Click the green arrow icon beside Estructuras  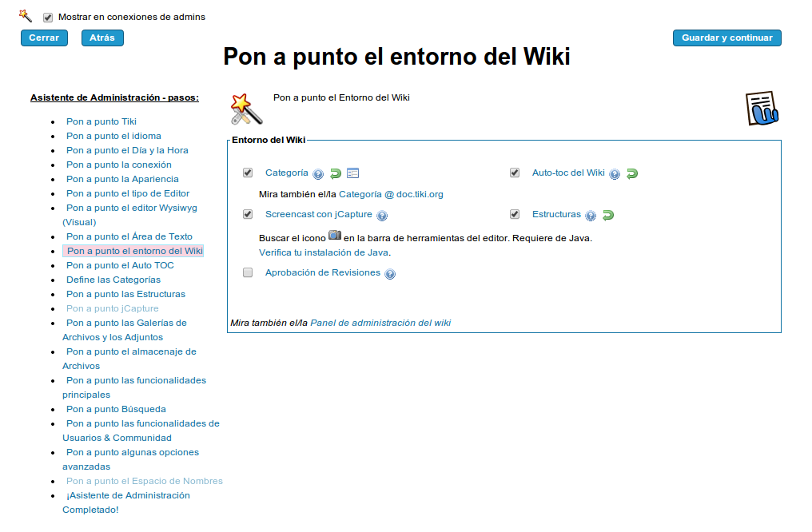point(608,215)
